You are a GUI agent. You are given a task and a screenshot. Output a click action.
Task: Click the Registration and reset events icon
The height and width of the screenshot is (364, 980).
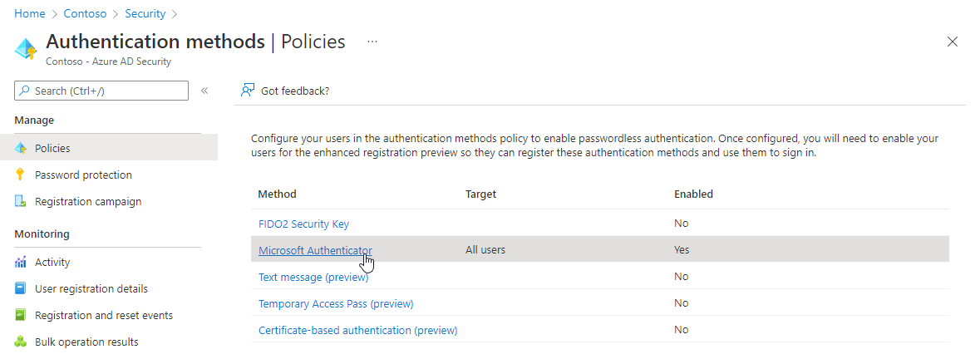pos(21,315)
